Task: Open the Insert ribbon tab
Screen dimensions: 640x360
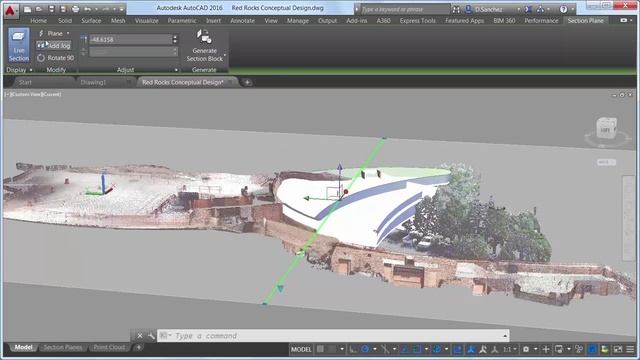Action: coord(213,20)
